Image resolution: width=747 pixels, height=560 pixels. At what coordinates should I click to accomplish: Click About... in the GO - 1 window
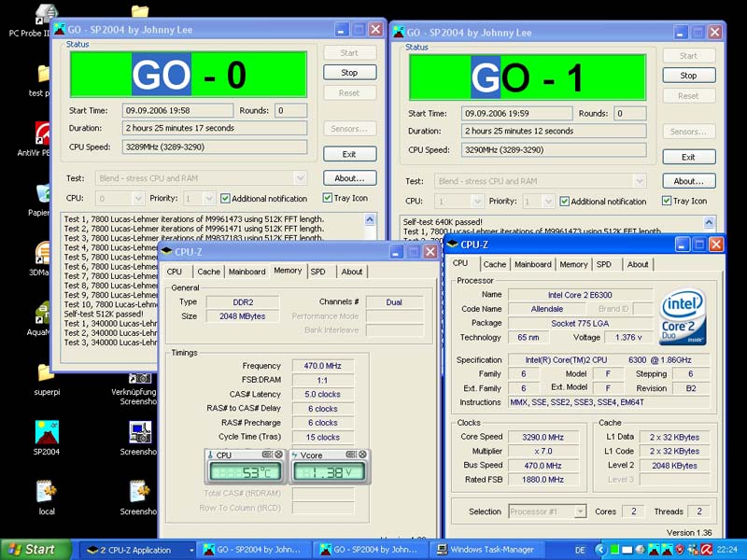pos(689,181)
